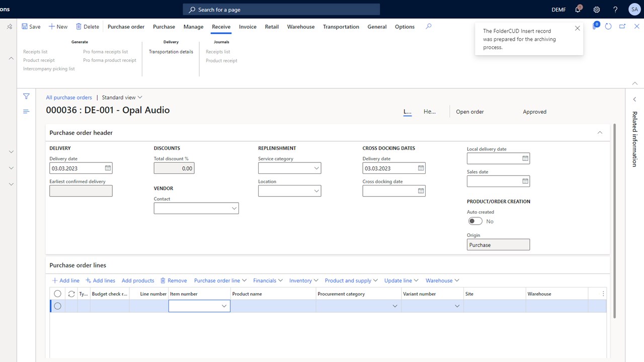Click the grid refresh column icon
Image resolution: width=644 pixels, height=362 pixels.
[71, 294]
